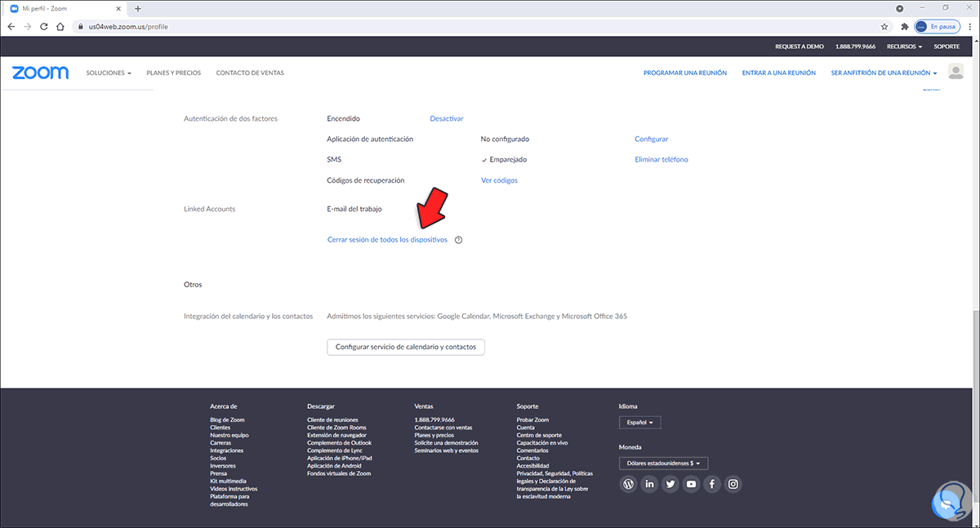Open Solicite una demostración footer link
Screen dimensions: 980x528
point(445,443)
